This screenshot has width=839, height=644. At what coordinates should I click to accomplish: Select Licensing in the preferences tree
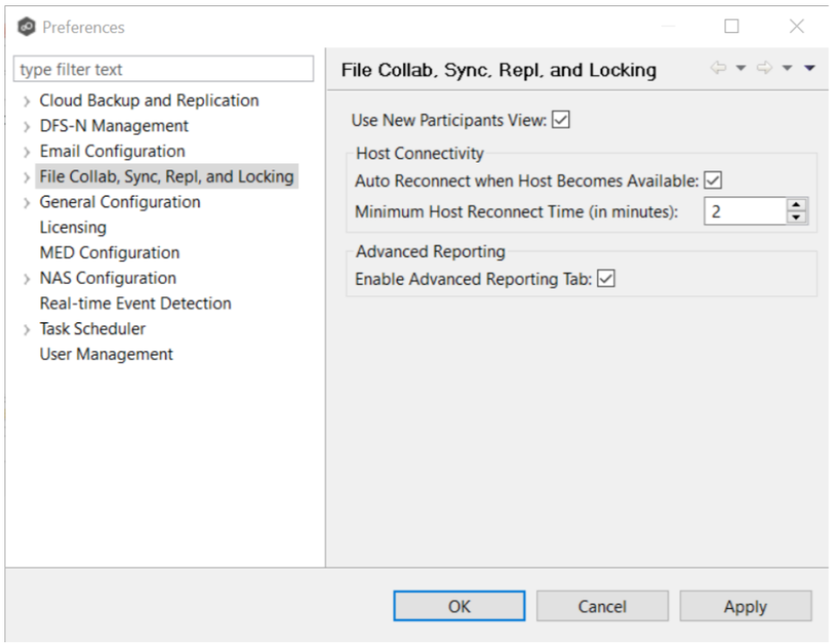[x=73, y=227]
